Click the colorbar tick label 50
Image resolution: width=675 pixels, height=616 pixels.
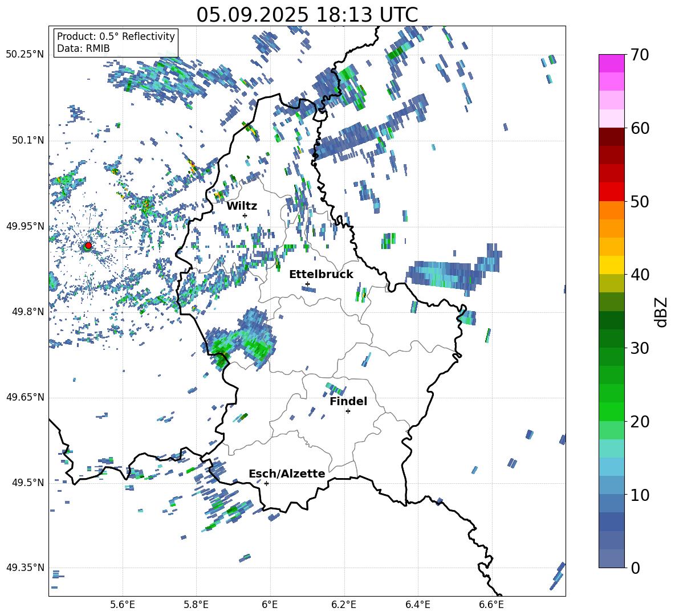(x=639, y=202)
